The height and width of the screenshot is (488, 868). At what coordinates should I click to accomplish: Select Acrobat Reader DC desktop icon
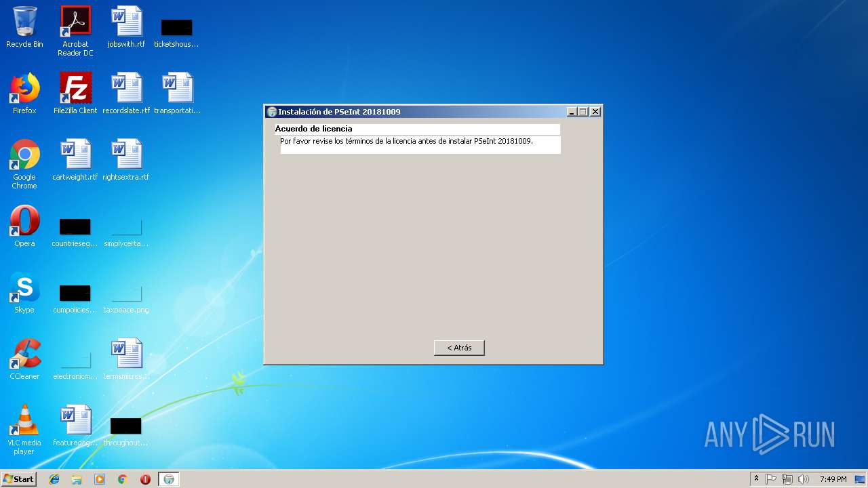click(x=75, y=32)
